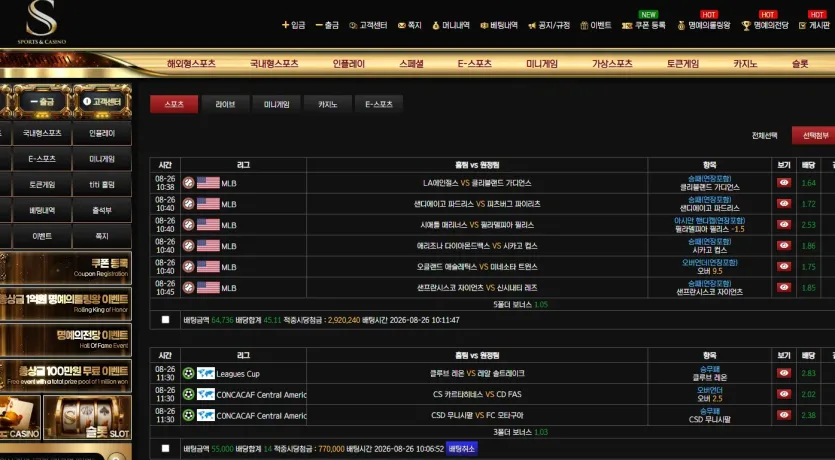Click US flag in 샌프란시스코 자이언츠 row
Viewport: 835px width, 460px height.
pyautogui.click(x=208, y=288)
